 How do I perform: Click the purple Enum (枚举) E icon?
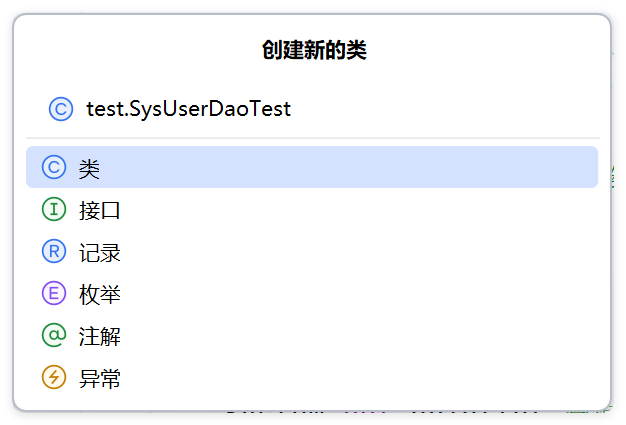tap(54, 293)
